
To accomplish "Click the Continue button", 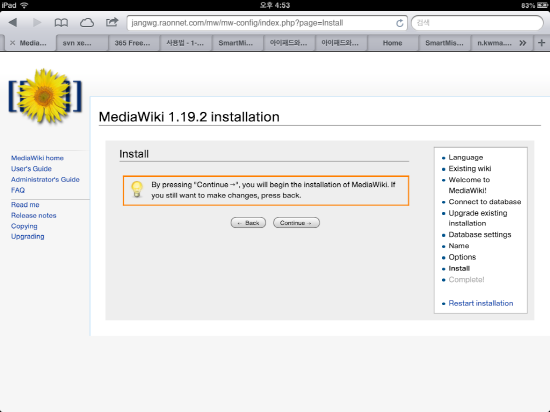I will pyautogui.click(x=296, y=223).
